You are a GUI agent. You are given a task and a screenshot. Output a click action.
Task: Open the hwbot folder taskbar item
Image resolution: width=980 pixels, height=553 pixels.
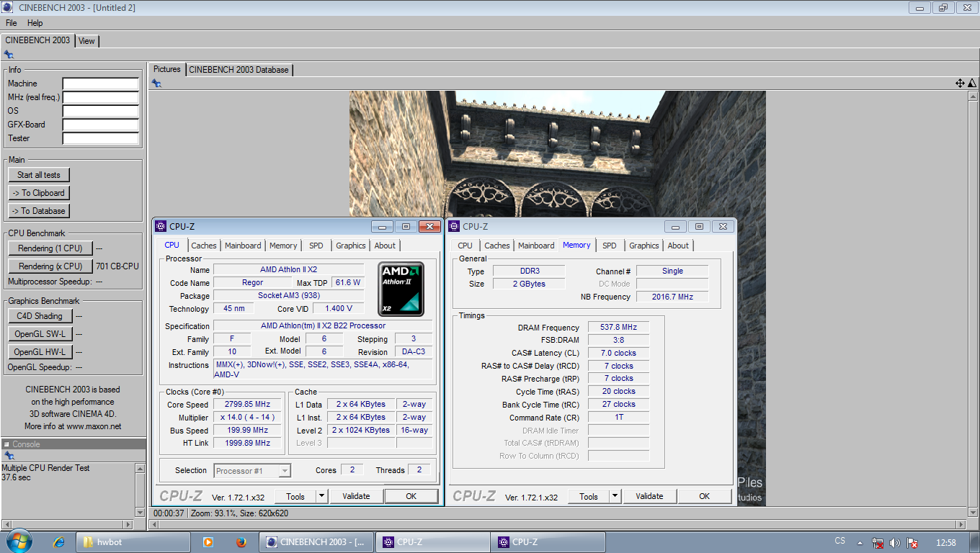133,542
